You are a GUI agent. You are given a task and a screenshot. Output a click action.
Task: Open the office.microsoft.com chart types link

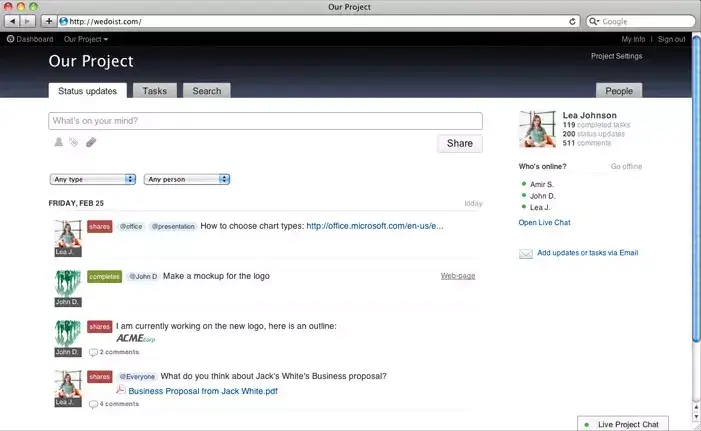click(375, 226)
